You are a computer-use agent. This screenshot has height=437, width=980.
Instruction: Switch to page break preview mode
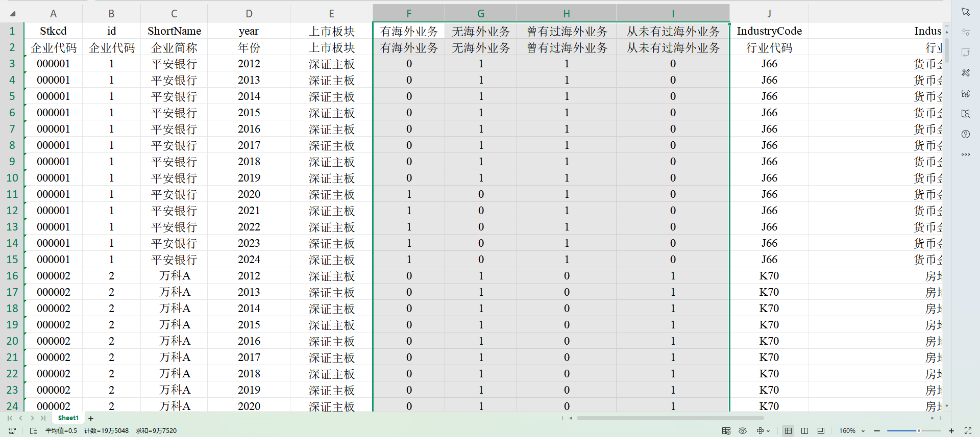[804, 431]
